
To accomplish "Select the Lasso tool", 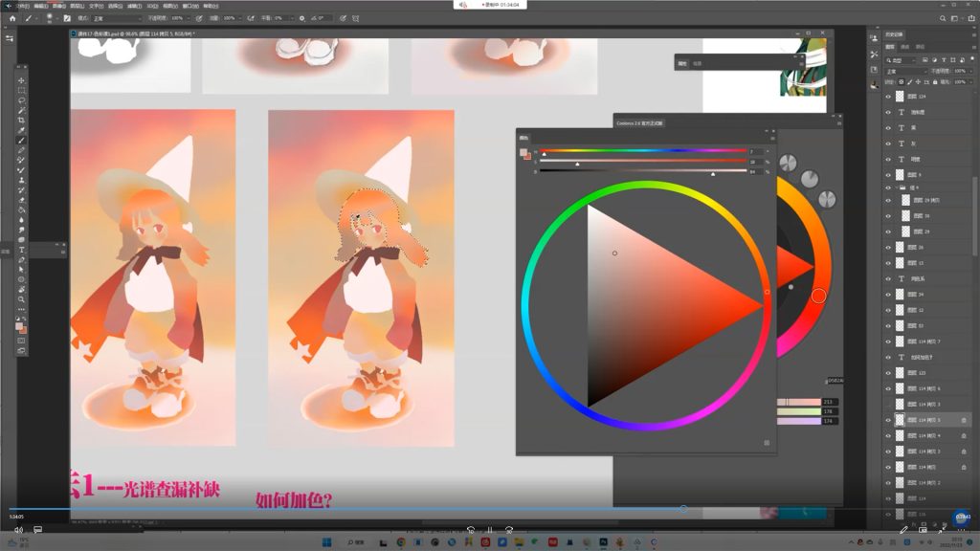I will (x=21, y=100).
